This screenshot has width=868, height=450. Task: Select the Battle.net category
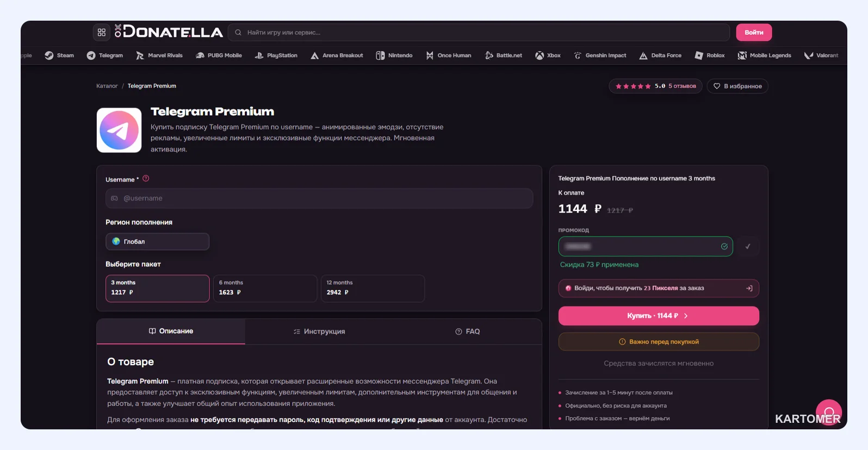tap(504, 55)
